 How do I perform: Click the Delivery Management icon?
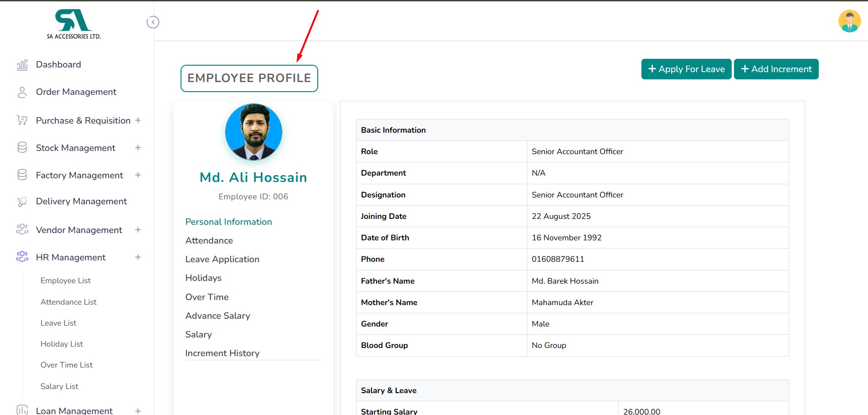click(22, 202)
